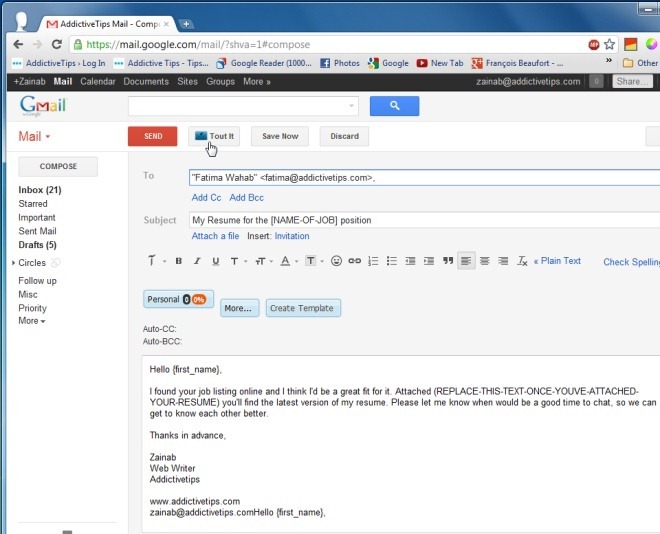
Task: Click the AdBlock extension icon
Action: pos(593,44)
